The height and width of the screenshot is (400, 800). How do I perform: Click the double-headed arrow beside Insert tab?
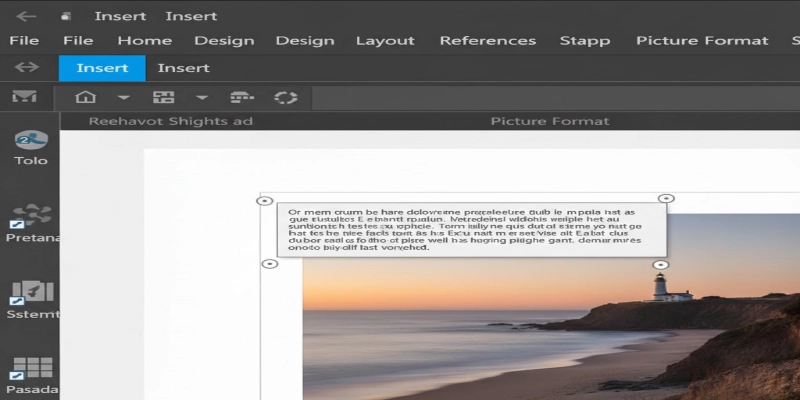[27, 68]
